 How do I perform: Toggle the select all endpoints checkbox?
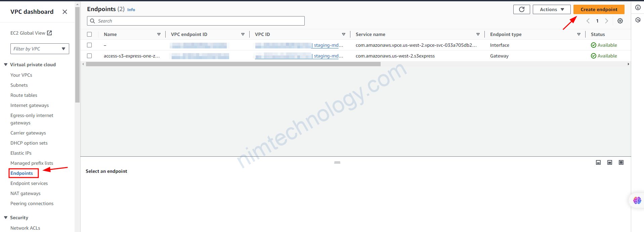tap(89, 34)
